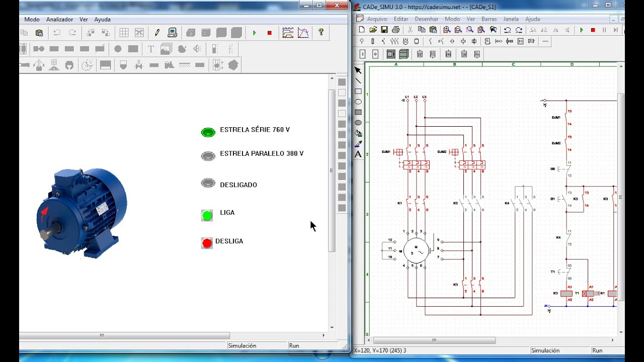Select the text tool (A) in CADe_SIMU
Viewport: 644px width, 362px height.
358,154
